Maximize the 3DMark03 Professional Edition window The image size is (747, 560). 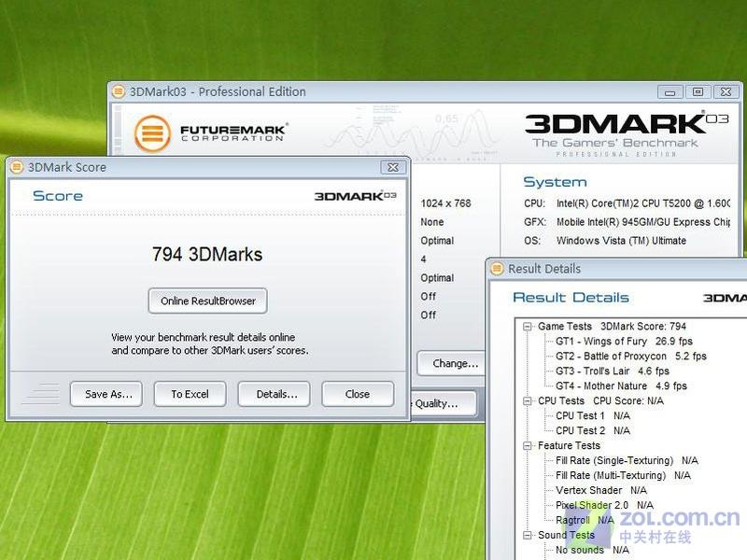[698, 91]
